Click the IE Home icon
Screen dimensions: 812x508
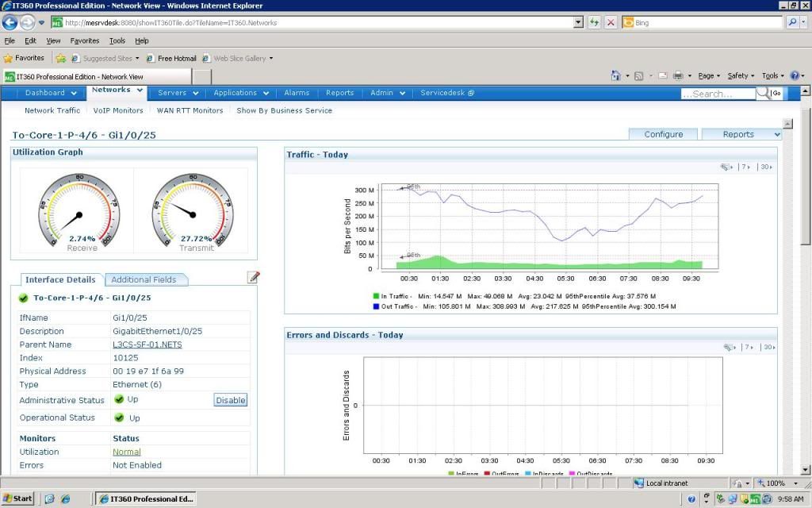pyautogui.click(x=615, y=75)
